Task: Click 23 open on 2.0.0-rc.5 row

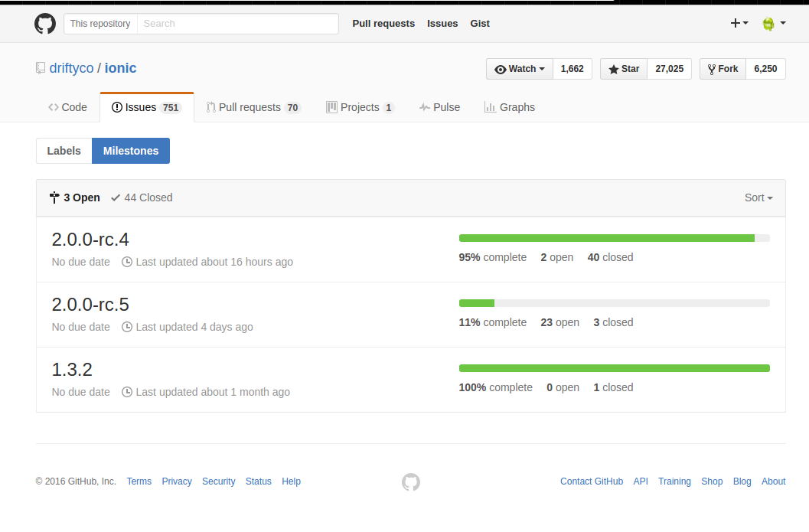Action: pyautogui.click(x=559, y=322)
